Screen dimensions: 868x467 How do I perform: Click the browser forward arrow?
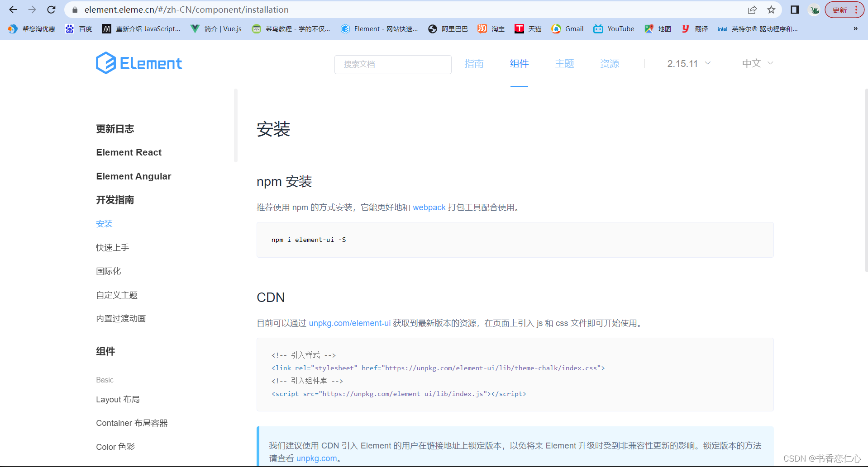[x=32, y=9]
